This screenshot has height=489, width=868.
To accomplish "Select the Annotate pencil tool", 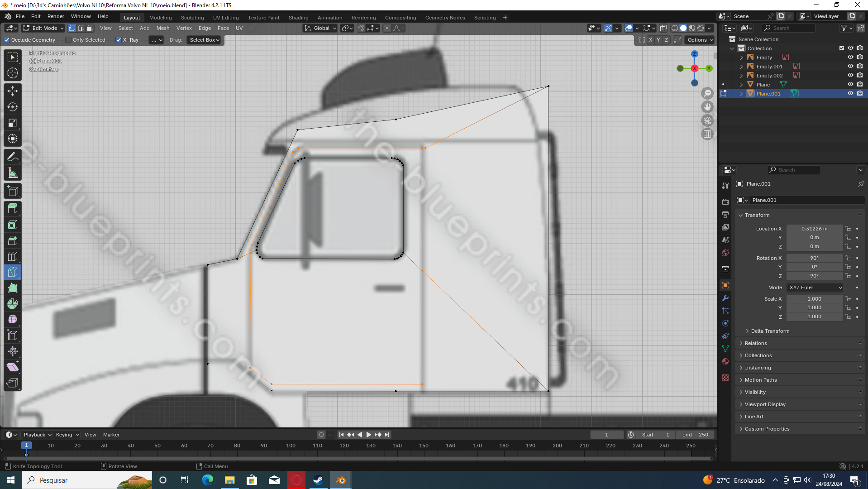I will (x=13, y=157).
